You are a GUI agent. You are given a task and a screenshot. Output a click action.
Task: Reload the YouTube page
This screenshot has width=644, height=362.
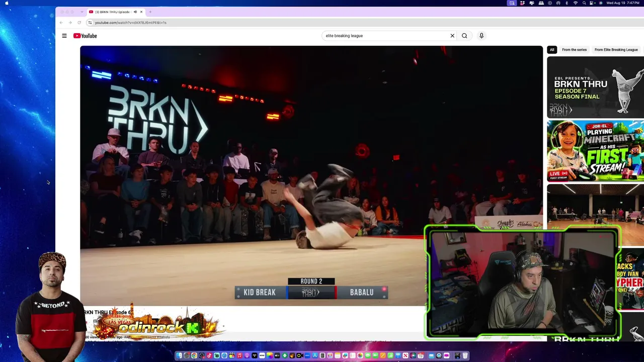click(x=79, y=23)
